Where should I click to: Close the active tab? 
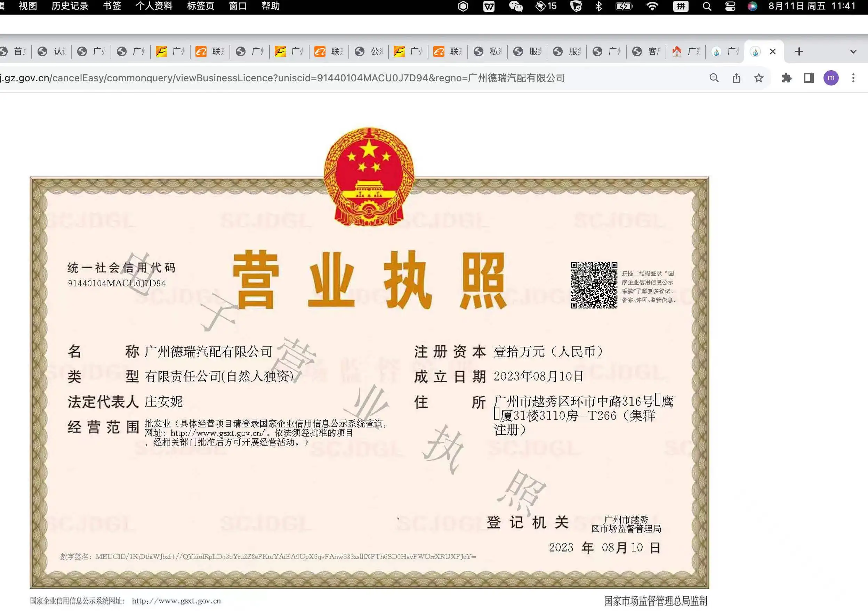[x=773, y=52]
